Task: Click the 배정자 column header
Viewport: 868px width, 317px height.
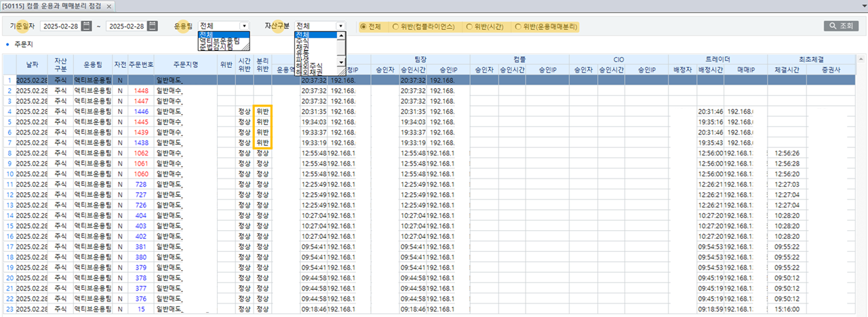Action: click(x=682, y=69)
